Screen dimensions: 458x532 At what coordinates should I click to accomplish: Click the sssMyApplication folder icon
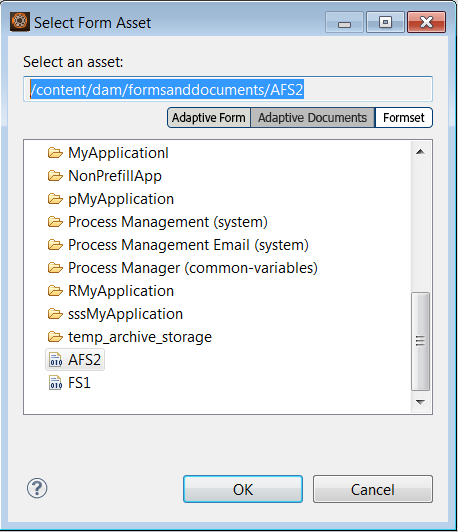tap(55, 314)
